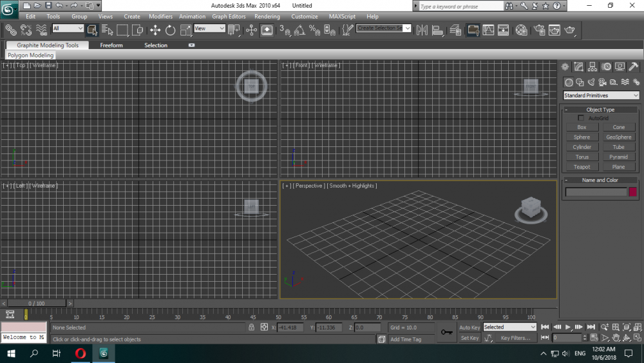Switch to the Hierarchy panel tab

click(x=592, y=66)
